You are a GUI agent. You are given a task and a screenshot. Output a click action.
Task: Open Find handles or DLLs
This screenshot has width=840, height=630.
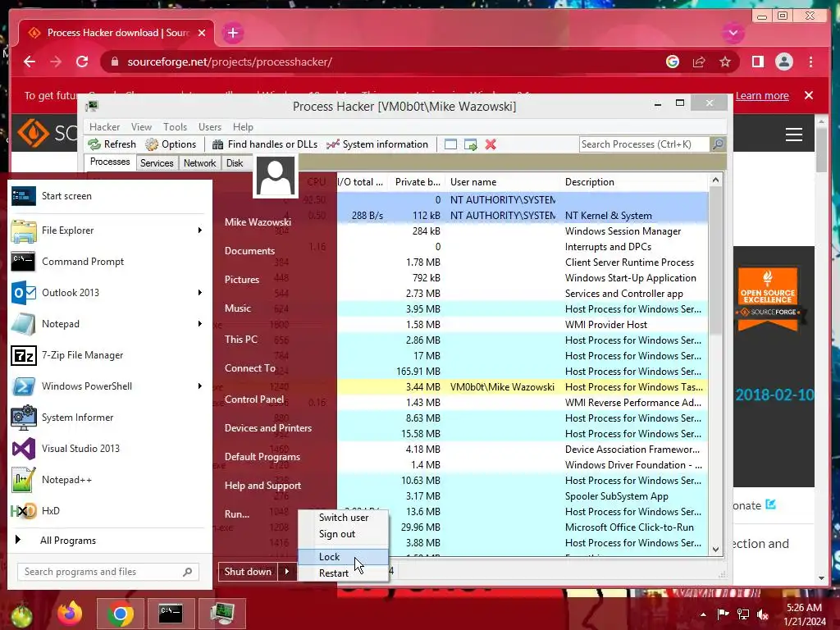coord(265,144)
